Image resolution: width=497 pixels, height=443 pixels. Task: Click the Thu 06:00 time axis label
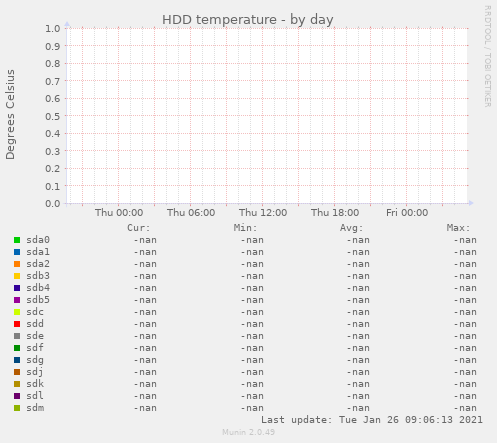point(191,212)
